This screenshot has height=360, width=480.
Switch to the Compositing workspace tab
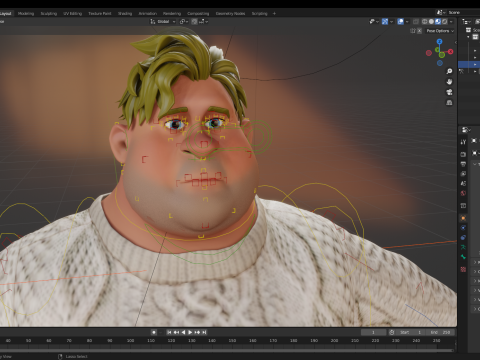point(198,13)
